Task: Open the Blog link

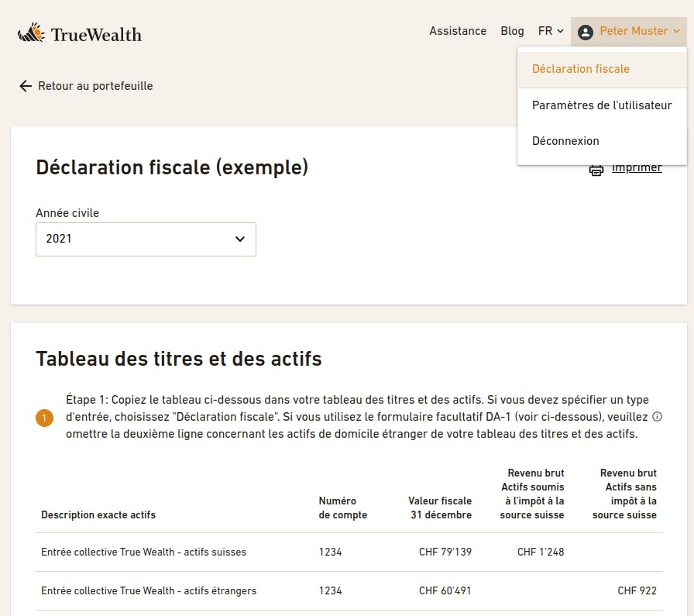Action: coord(512,31)
